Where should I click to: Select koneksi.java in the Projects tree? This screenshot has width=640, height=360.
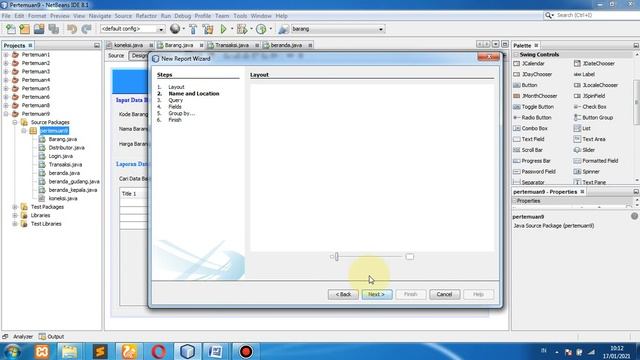63,198
